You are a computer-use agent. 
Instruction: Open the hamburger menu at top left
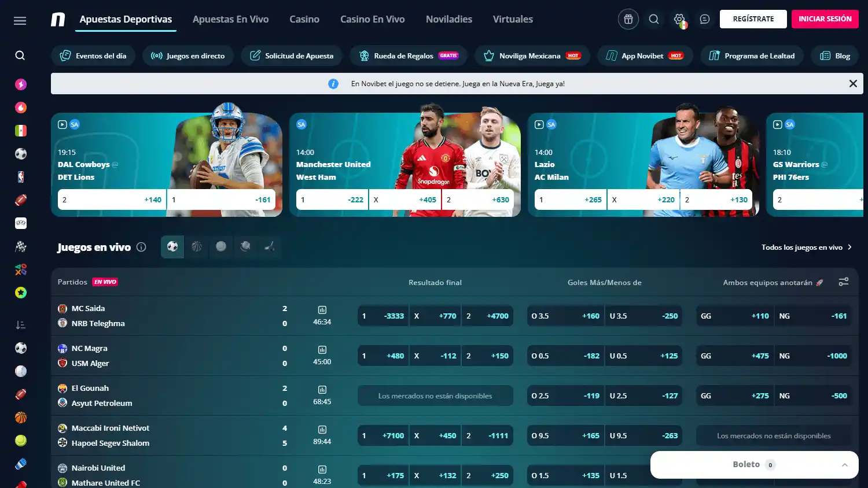click(20, 21)
